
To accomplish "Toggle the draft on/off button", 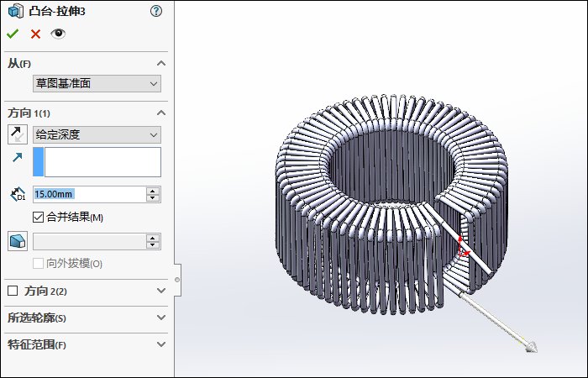I will 18,241.
